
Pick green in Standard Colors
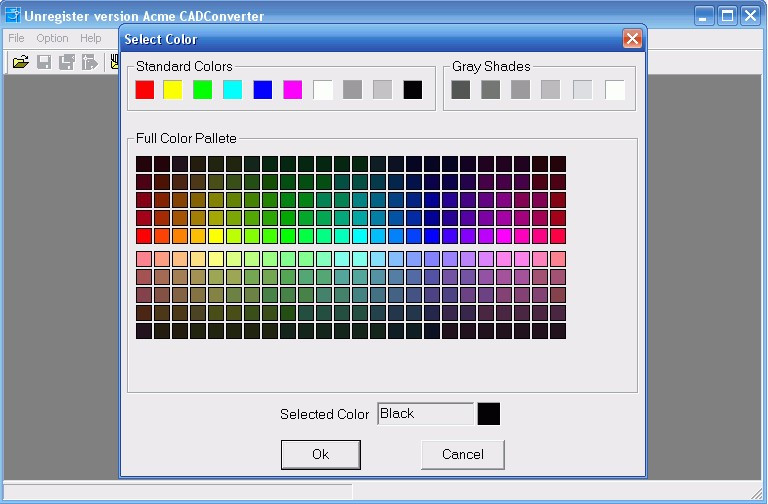click(x=202, y=90)
